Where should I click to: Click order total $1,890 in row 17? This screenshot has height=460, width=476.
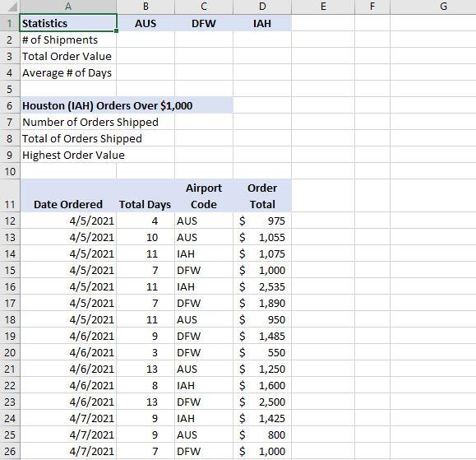tap(262, 303)
